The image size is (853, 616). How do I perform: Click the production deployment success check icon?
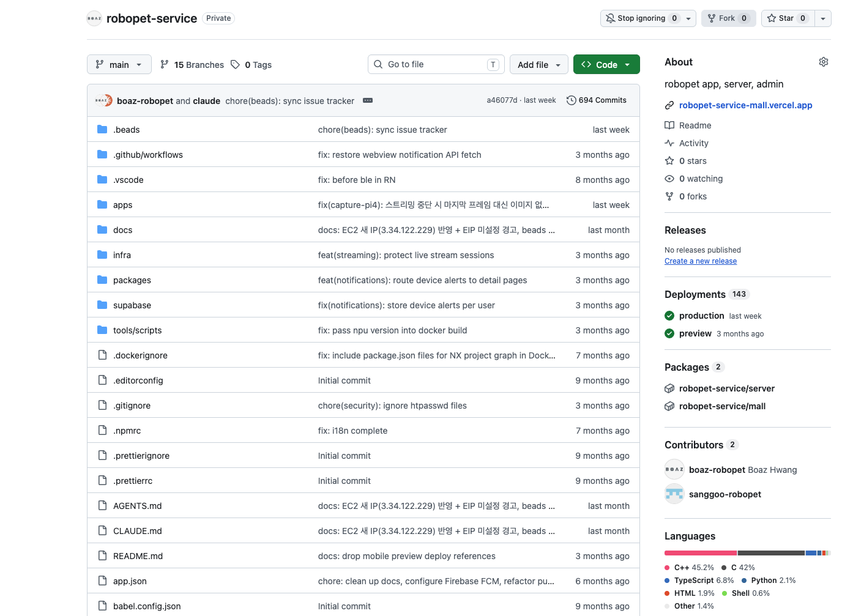click(x=669, y=316)
